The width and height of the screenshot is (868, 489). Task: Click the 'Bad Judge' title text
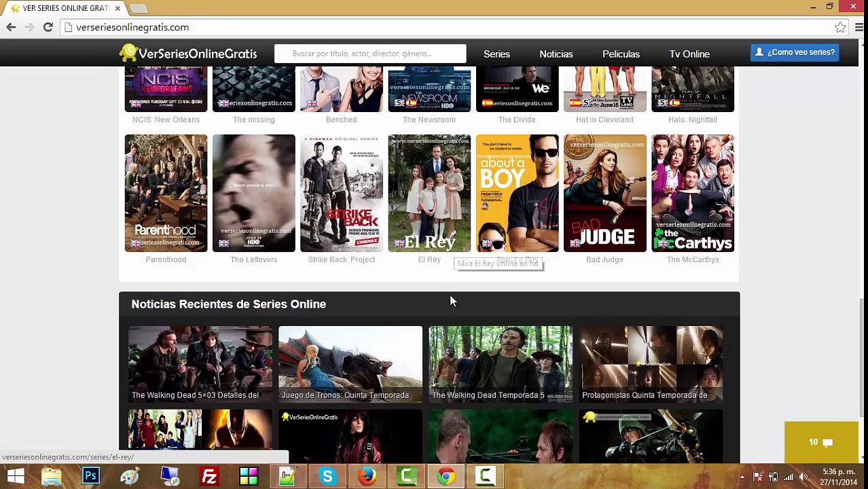pos(604,259)
